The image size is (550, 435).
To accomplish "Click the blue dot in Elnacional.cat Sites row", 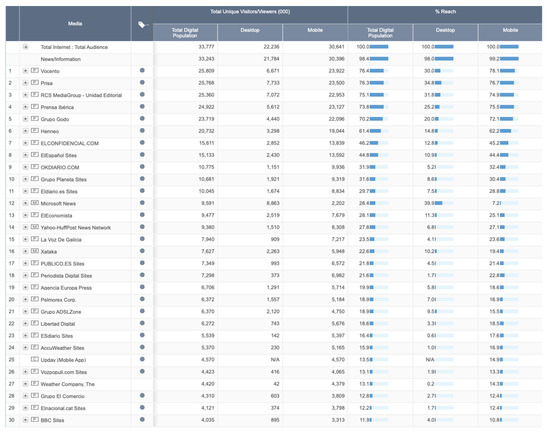I will click(142, 408).
